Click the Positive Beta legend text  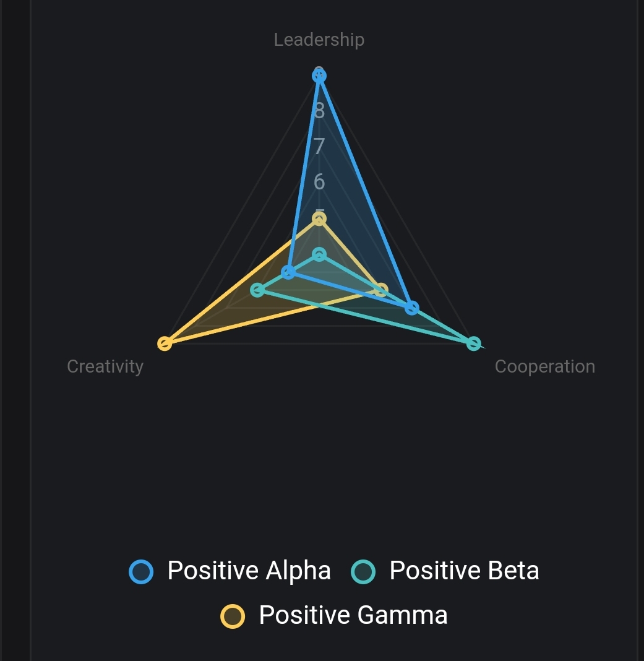[464, 571]
